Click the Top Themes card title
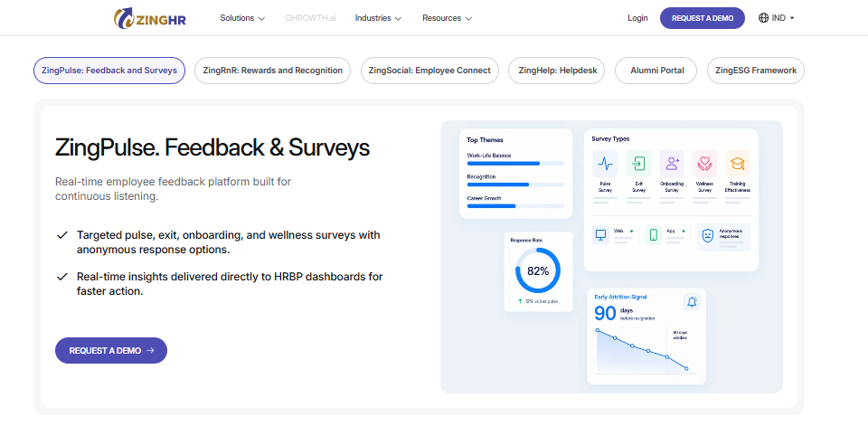 [485, 140]
